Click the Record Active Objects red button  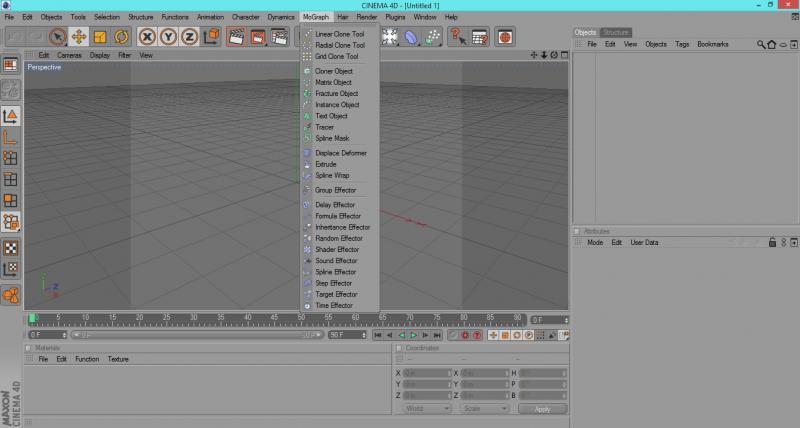[465, 335]
